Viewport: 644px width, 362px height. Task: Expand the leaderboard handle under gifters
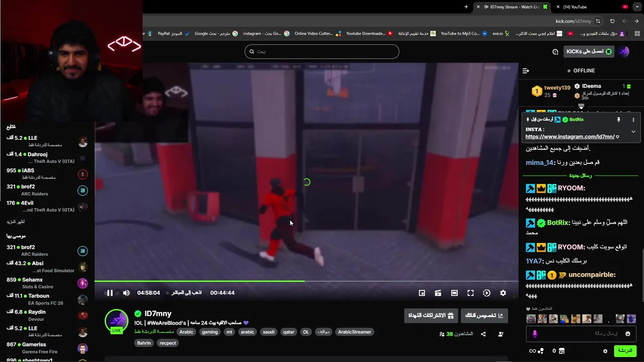click(x=581, y=107)
